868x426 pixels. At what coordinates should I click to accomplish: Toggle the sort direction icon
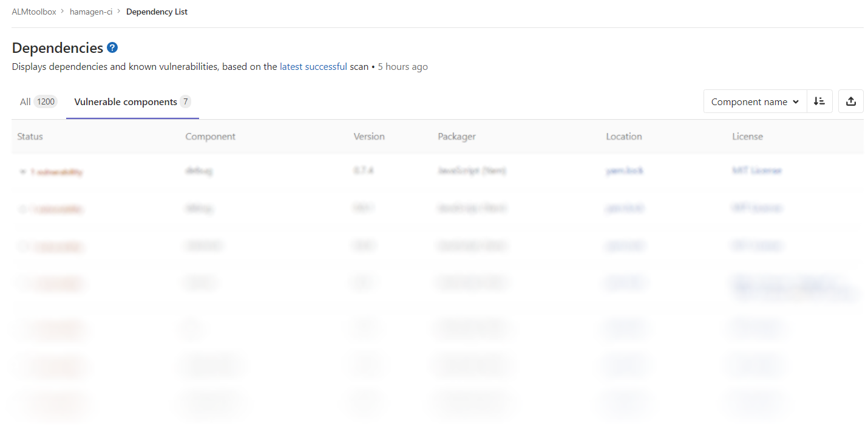(x=819, y=101)
